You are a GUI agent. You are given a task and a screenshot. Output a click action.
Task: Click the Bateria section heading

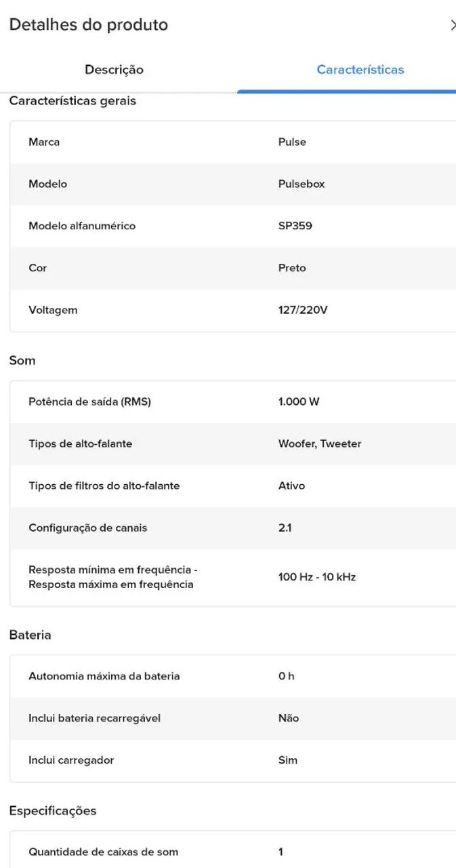[x=30, y=635]
